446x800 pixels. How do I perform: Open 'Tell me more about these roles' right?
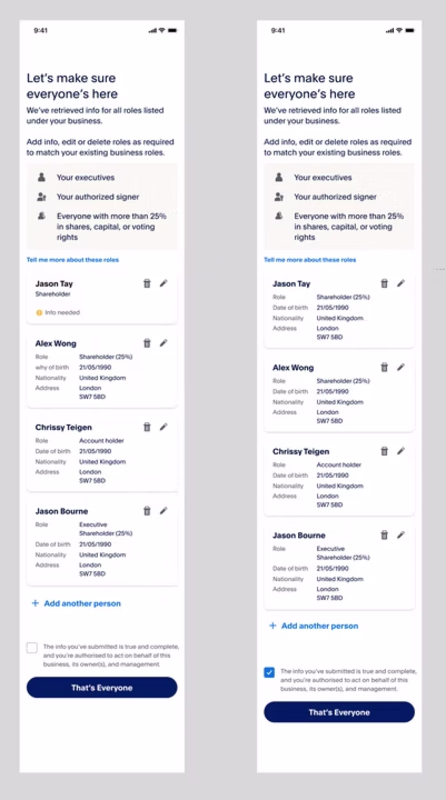click(x=310, y=260)
